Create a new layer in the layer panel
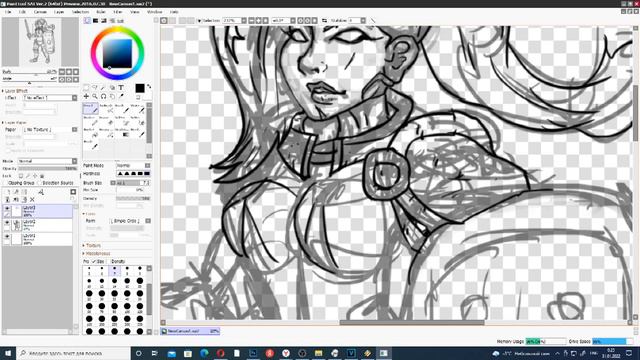 point(7,192)
